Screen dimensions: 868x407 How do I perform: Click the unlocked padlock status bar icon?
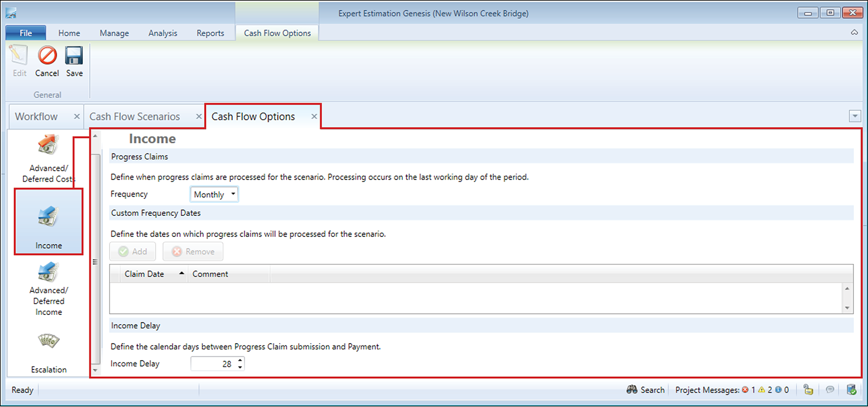808,390
